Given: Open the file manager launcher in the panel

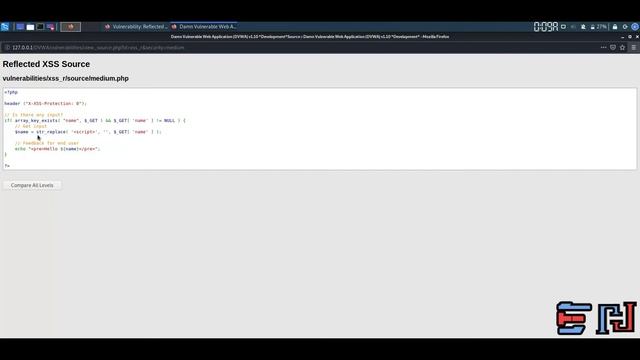Looking at the screenshot, I should pyautogui.click(x=30, y=27).
